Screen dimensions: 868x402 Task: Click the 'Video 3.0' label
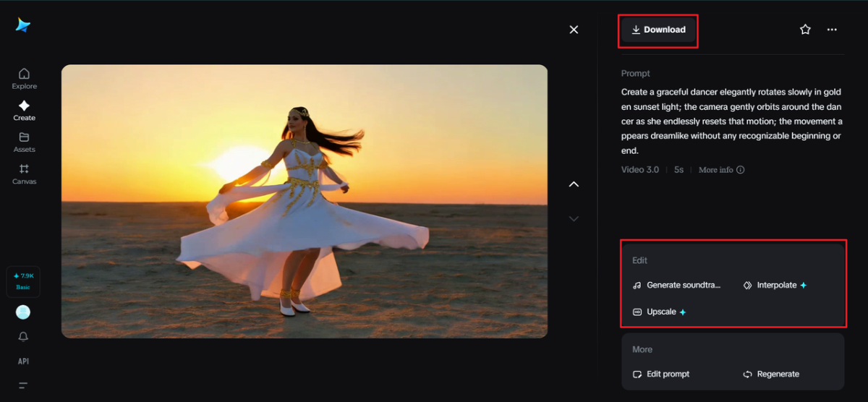click(640, 170)
